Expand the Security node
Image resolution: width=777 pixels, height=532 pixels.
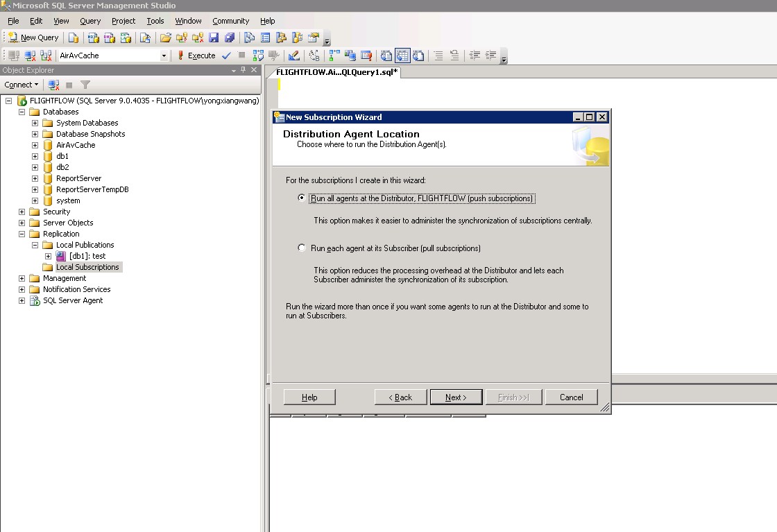pyautogui.click(x=22, y=212)
